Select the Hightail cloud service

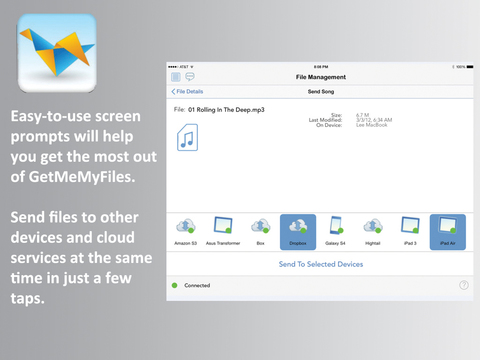click(373, 232)
